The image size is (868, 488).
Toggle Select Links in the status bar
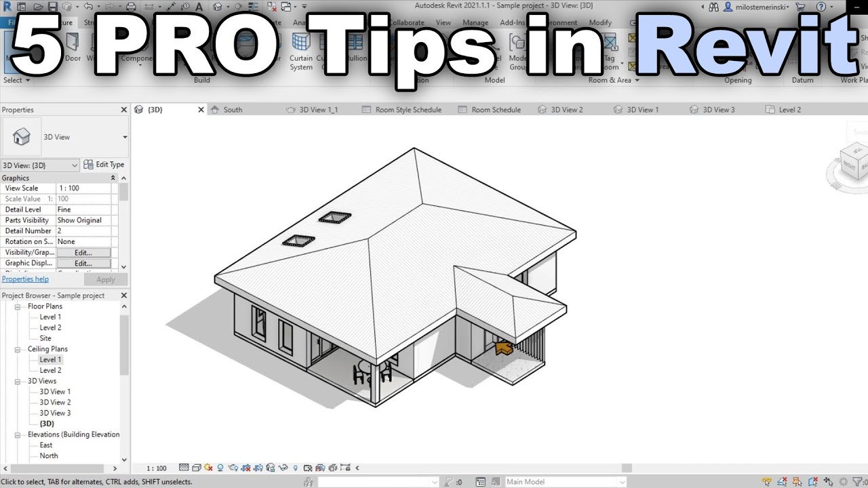[767, 481]
